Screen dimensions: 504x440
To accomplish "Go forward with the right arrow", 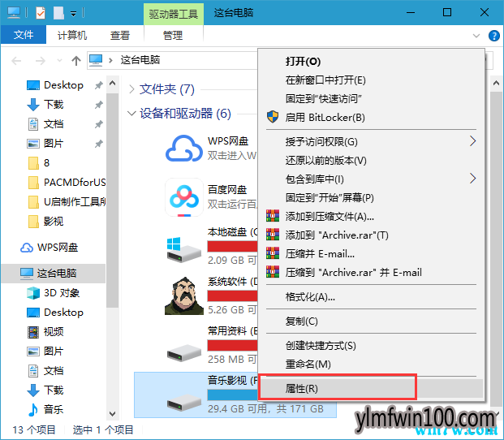I will pyautogui.click(x=41, y=60).
